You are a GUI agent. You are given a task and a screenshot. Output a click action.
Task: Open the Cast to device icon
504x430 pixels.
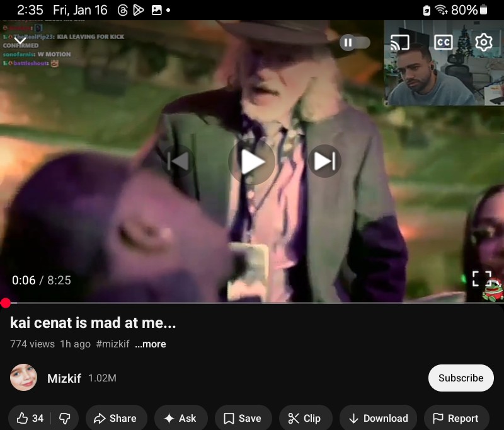pos(399,42)
